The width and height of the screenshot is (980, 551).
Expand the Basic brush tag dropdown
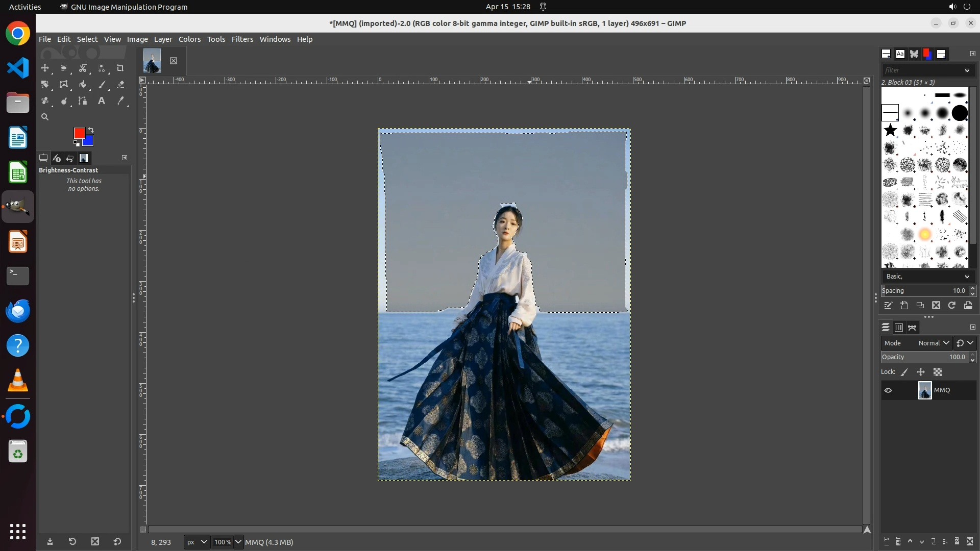pos(966,277)
